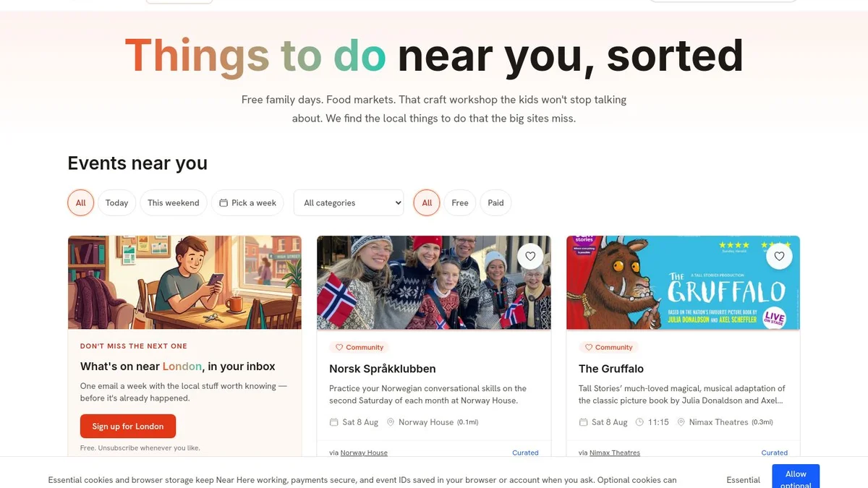Open Pick a week date chooser
Screen dimensions: 868x488
tap(247, 203)
